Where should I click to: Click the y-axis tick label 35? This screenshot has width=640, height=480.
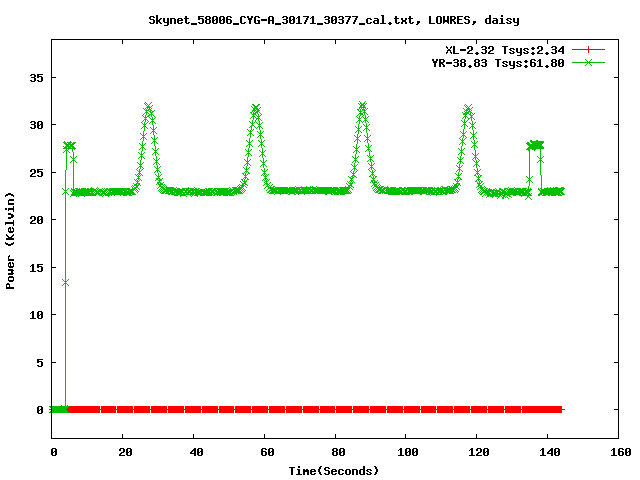(36, 78)
